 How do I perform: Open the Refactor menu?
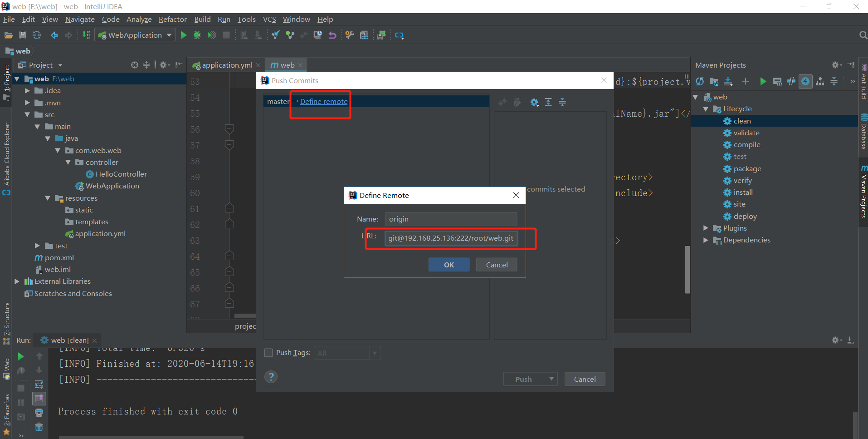[x=173, y=19]
